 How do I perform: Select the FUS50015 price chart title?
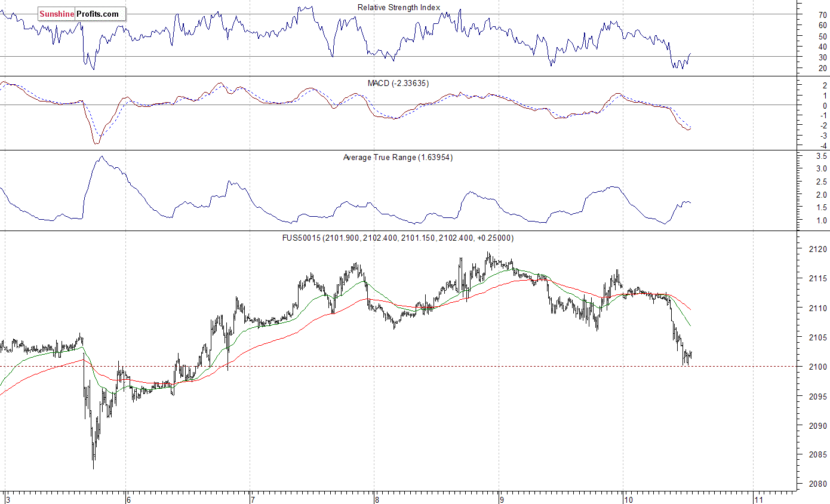399,238
